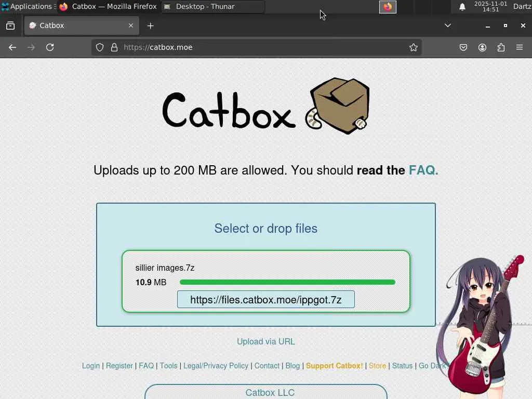Image resolution: width=532 pixels, height=399 pixels.
Task: Open the Applications menu in the panel
Action: tap(29, 6)
